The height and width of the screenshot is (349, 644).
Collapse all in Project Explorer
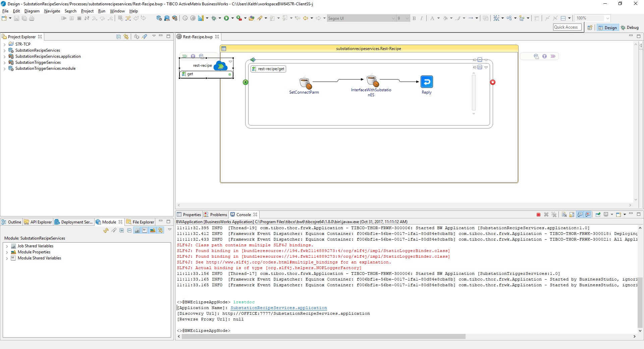click(118, 37)
